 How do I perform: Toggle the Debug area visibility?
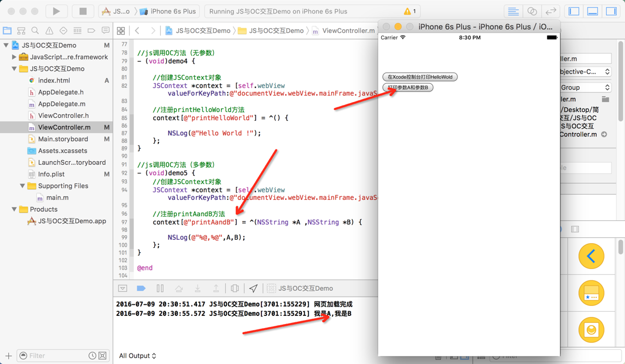[x=593, y=11]
